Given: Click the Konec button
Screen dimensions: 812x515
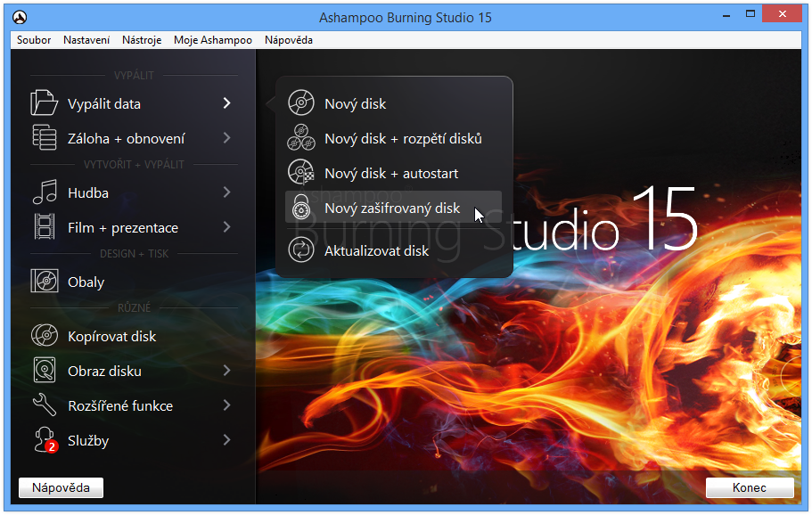Looking at the screenshot, I should (x=750, y=487).
